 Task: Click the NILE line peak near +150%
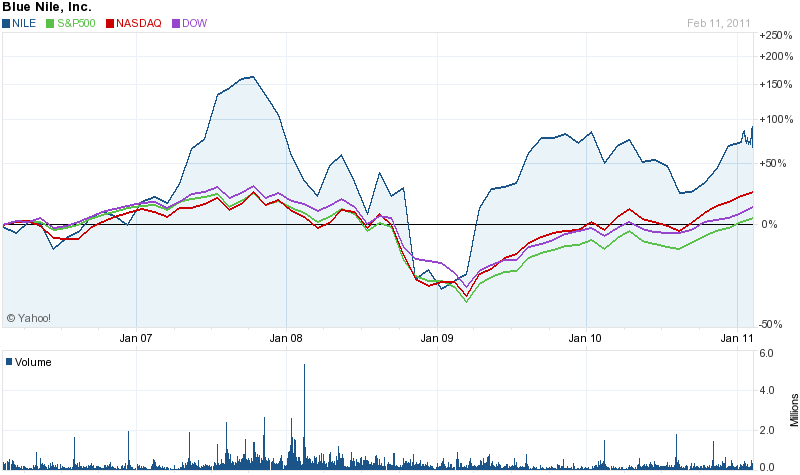point(253,77)
